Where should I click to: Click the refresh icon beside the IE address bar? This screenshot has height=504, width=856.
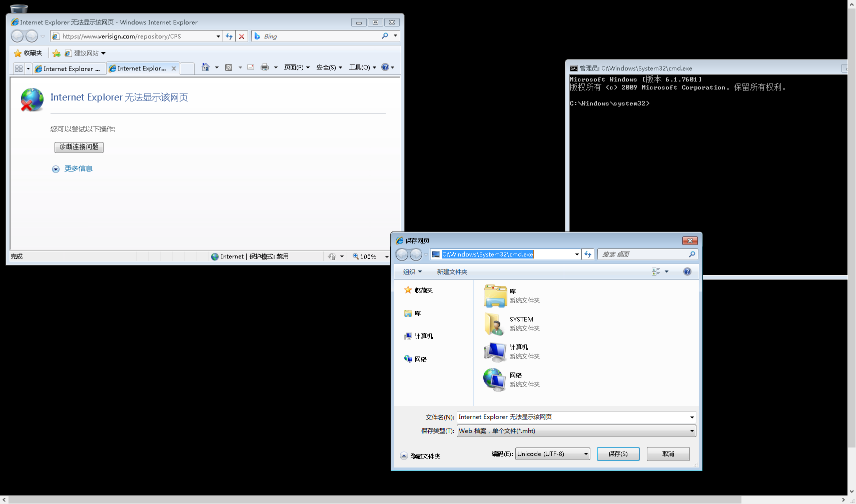(229, 36)
